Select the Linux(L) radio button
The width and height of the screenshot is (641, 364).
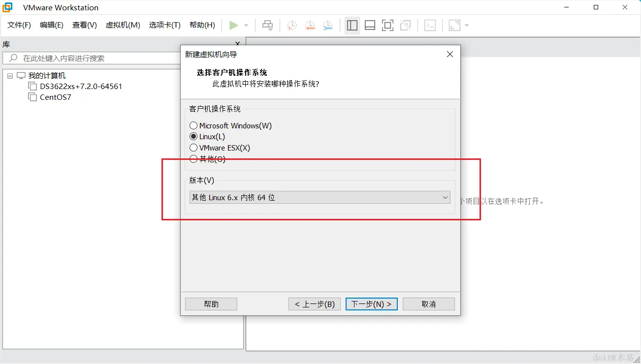pos(193,137)
